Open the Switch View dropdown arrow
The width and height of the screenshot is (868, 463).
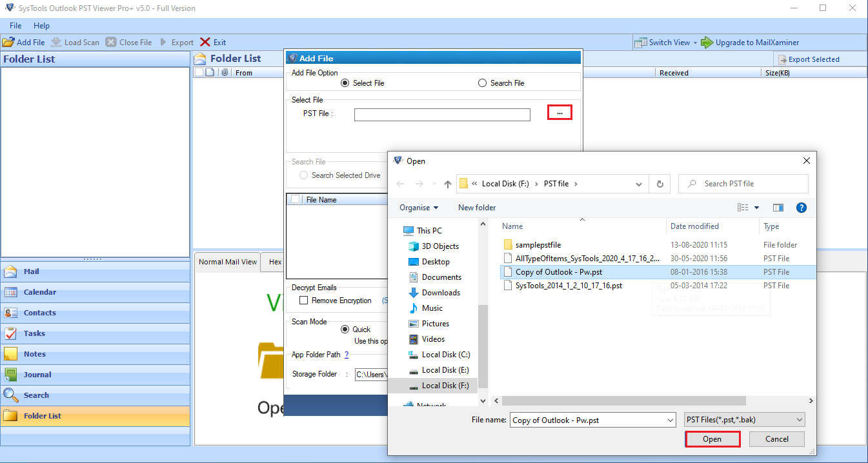click(695, 43)
